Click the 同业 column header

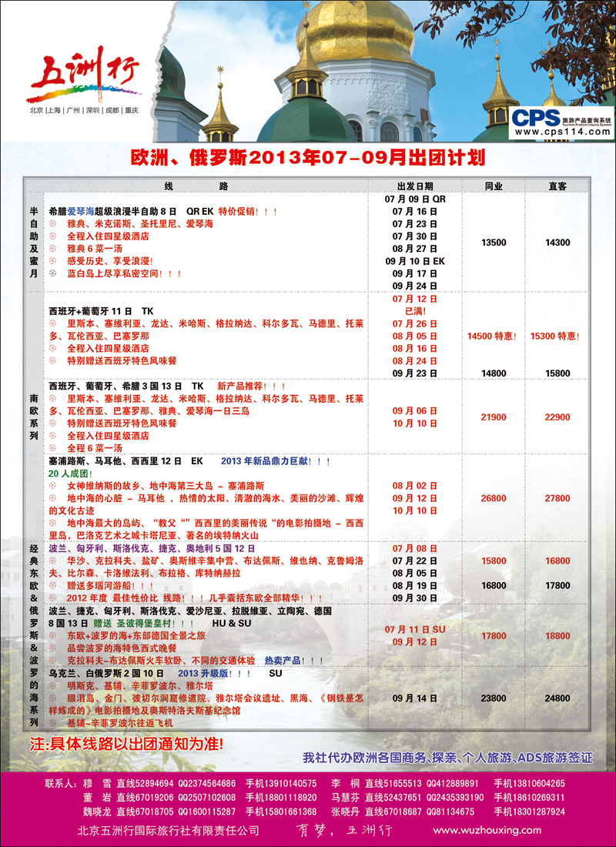pos(494,186)
